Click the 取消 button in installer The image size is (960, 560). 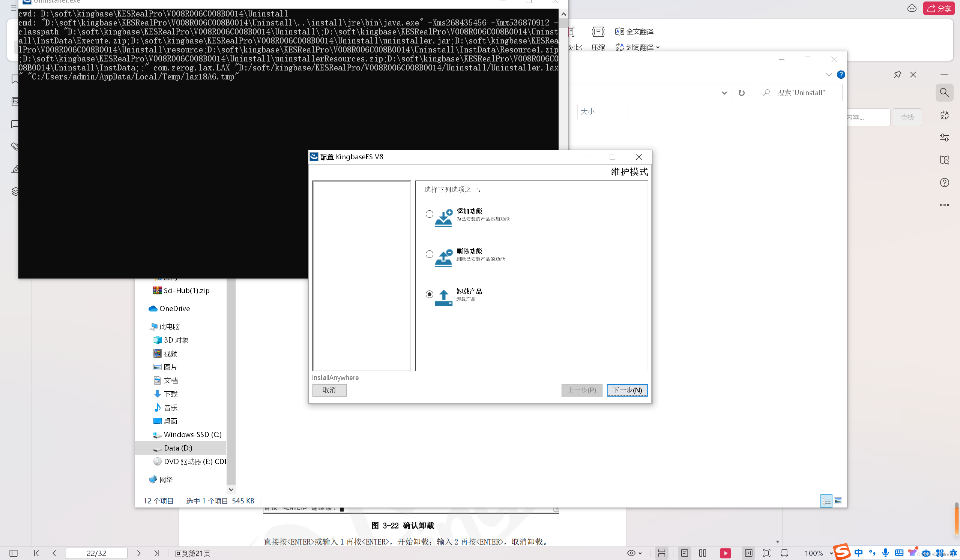pos(329,390)
